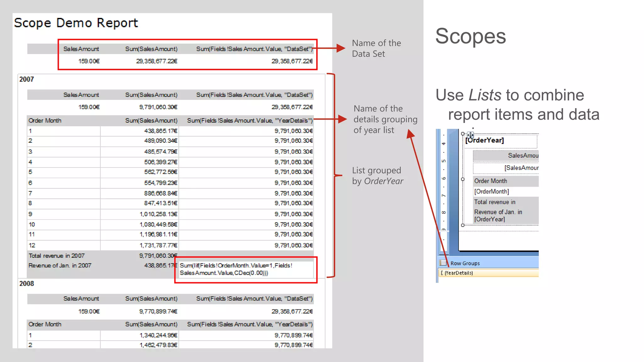
Task: Click 489,090.34€ in the month 2 row
Action: point(161,141)
